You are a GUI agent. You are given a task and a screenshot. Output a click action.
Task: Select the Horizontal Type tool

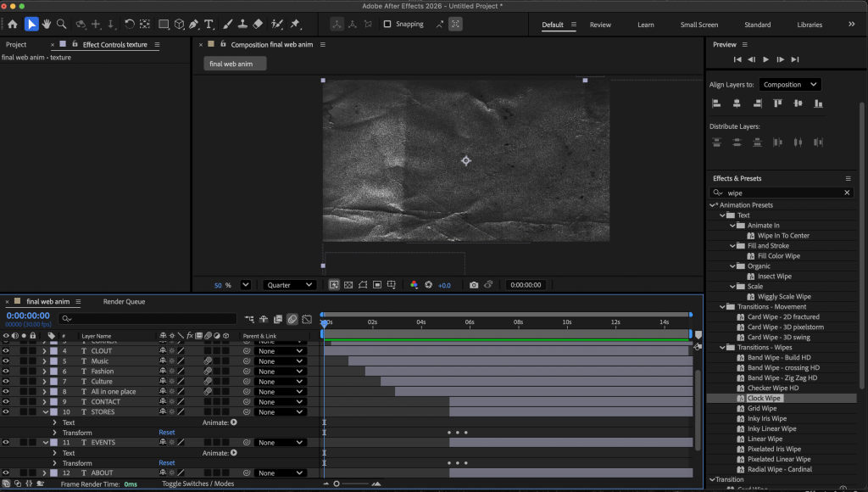(209, 24)
